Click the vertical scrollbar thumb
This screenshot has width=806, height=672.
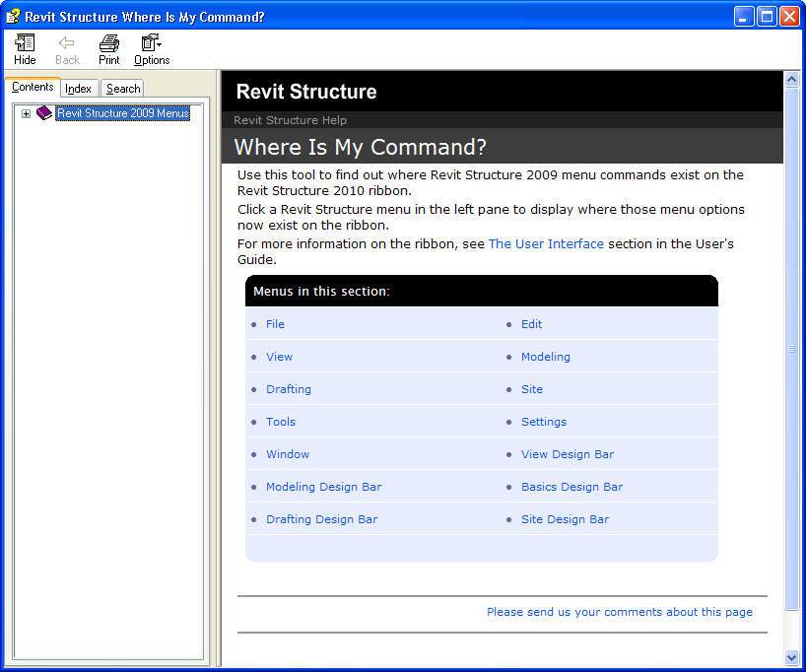coord(791,349)
